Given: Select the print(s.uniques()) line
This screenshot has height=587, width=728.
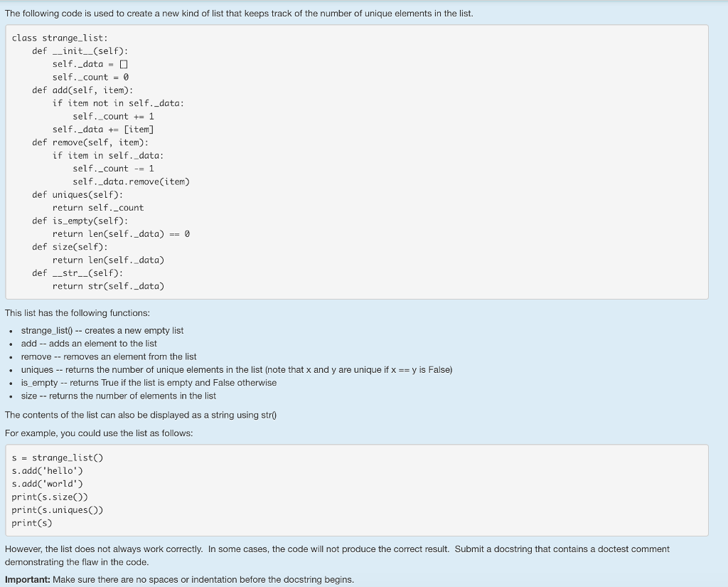Looking at the screenshot, I should pyautogui.click(x=57, y=509).
